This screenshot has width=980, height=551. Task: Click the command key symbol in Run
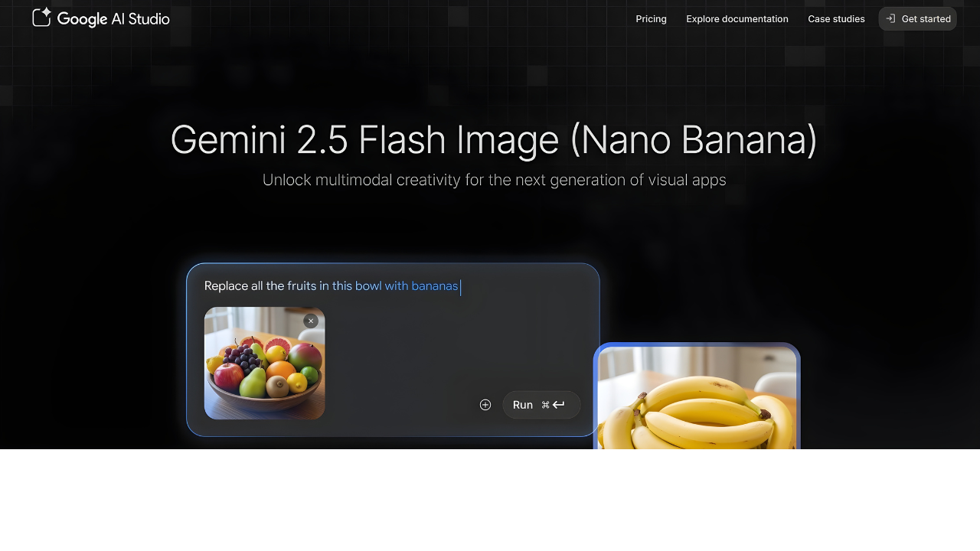click(x=545, y=405)
